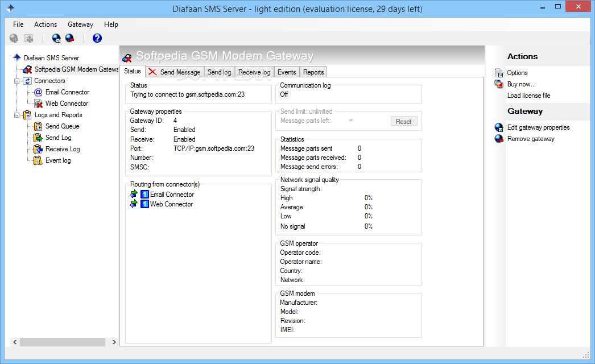Click the tree scrollbar right arrow

pos(114,342)
